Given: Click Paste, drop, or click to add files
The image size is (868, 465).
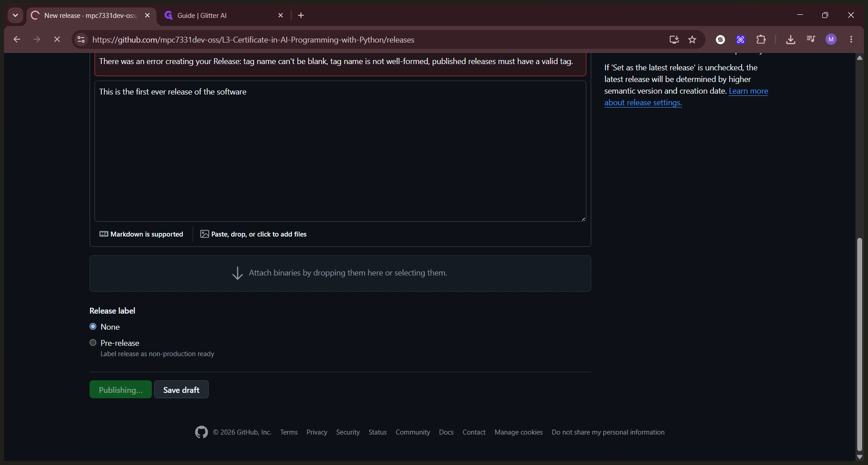Looking at the screenshot, I should (254, 234).
